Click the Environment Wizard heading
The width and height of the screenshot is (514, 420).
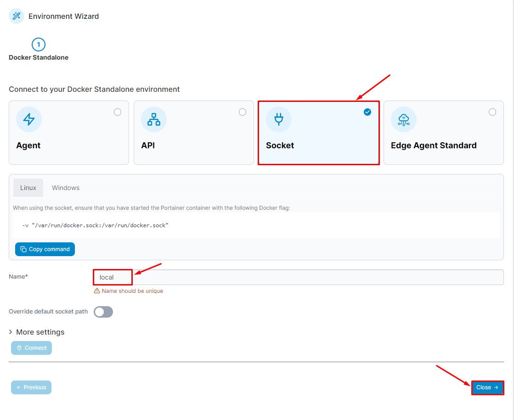click(x=63, y=17)
